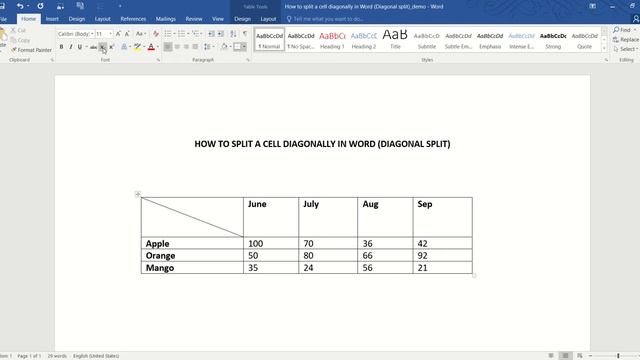Select Align Left paragraph alignment

point(168,47)
